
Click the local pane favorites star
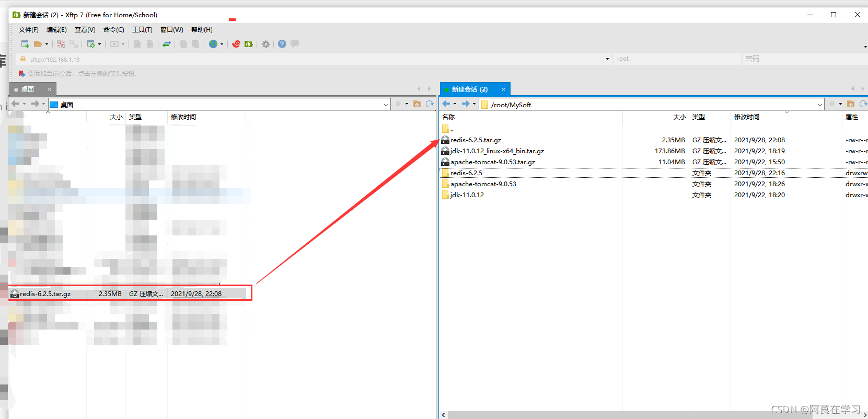[x=398, y=104]
